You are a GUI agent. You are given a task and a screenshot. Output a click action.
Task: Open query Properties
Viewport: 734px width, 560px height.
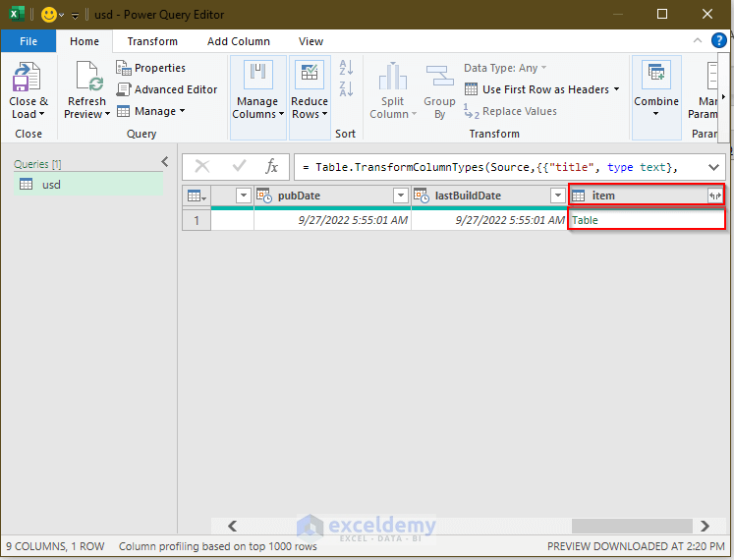coord(150,68)
